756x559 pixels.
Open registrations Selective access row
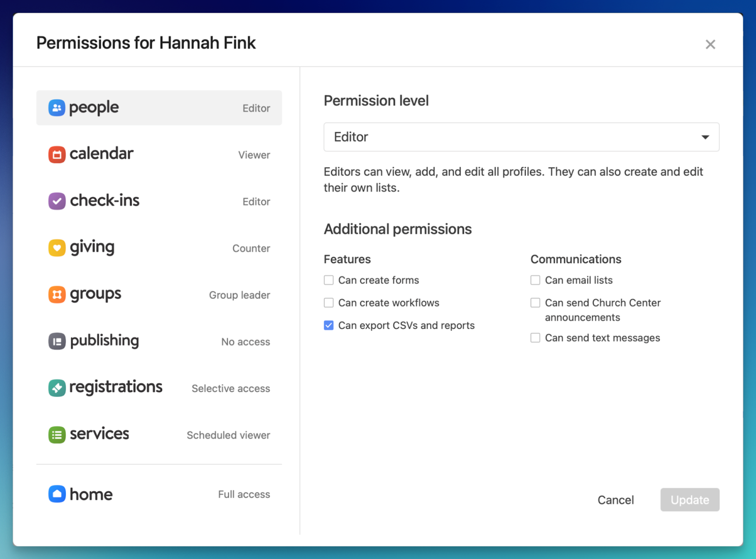[159, 388]
